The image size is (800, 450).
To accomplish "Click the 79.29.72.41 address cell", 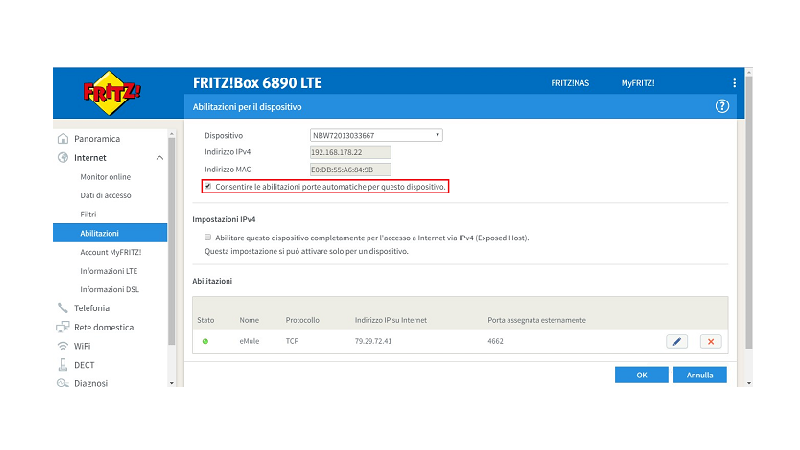I will point(373,341).
